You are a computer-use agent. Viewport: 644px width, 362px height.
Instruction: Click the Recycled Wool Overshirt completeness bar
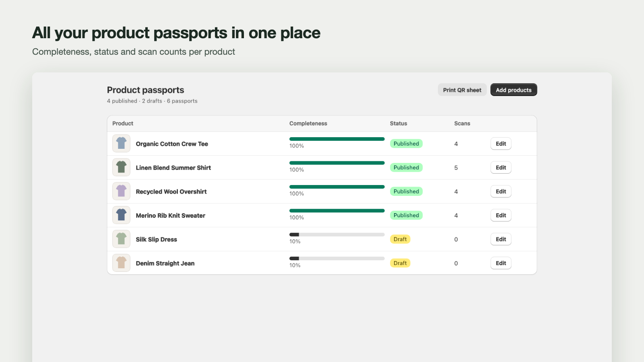(x=337, y=187)
